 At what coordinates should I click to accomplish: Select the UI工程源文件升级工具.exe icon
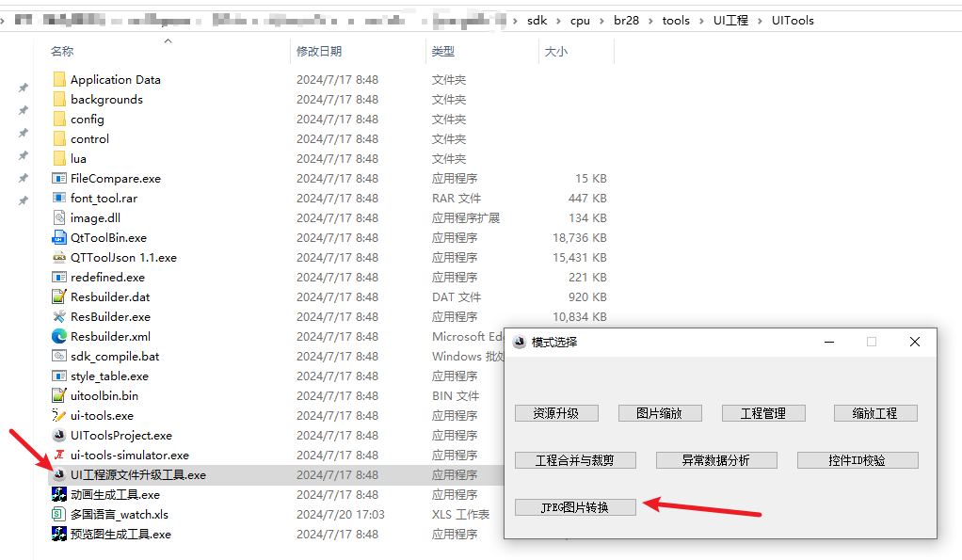tap(59, 474)
